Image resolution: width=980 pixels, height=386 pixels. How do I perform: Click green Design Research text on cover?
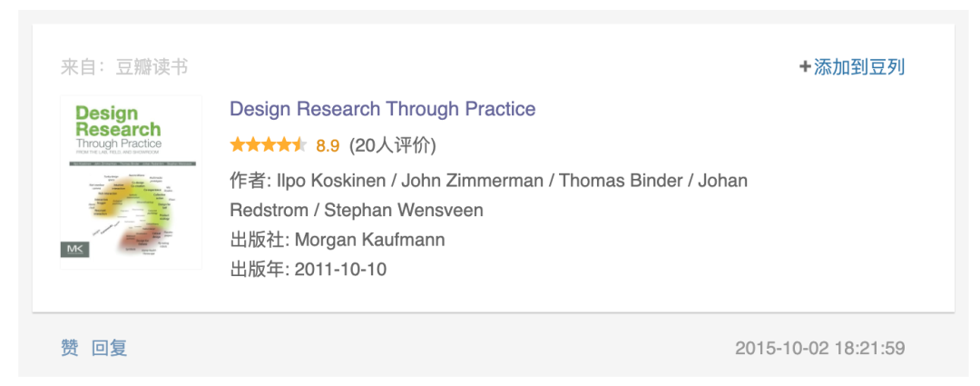tap(117, 122)
